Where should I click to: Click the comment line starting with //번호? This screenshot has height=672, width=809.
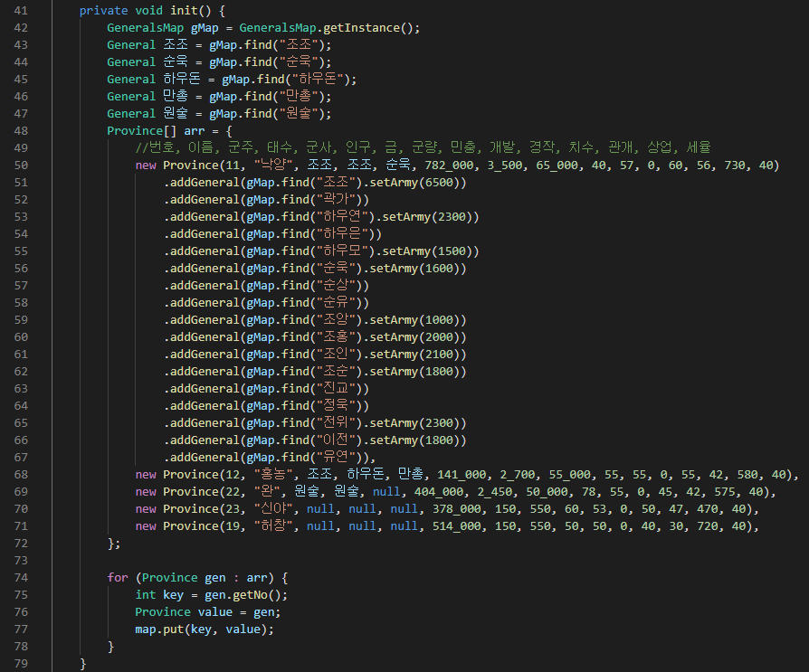pos(424,148)
